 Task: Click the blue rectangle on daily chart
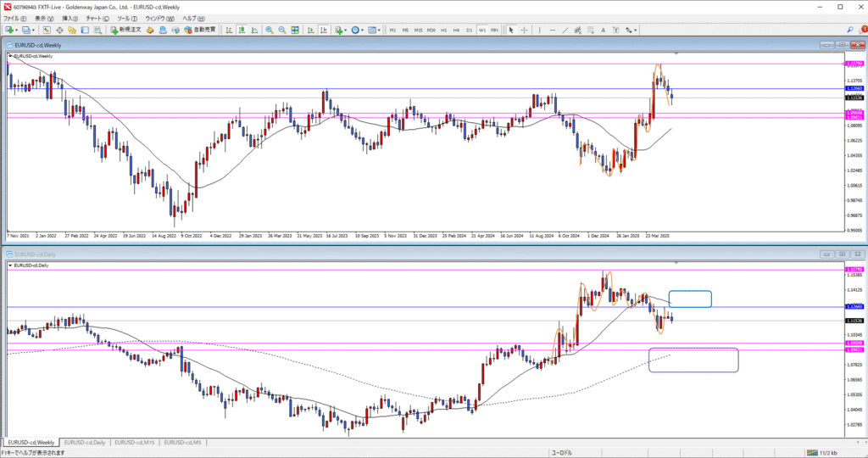690,299
